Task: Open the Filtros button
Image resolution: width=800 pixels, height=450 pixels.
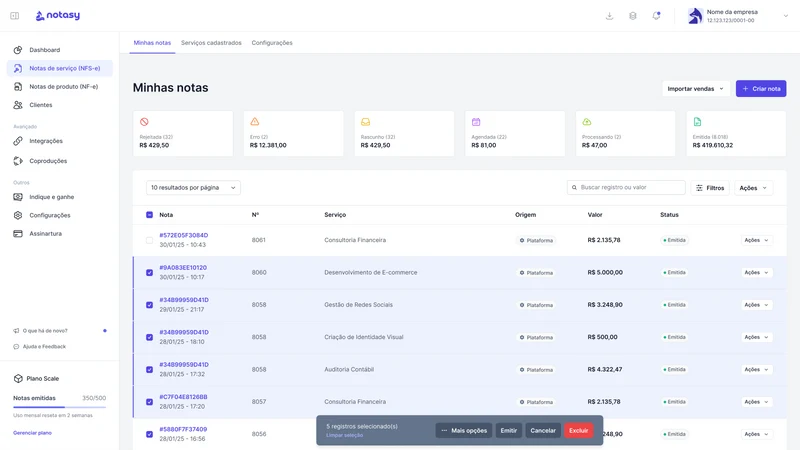Action: click(710, 188)
